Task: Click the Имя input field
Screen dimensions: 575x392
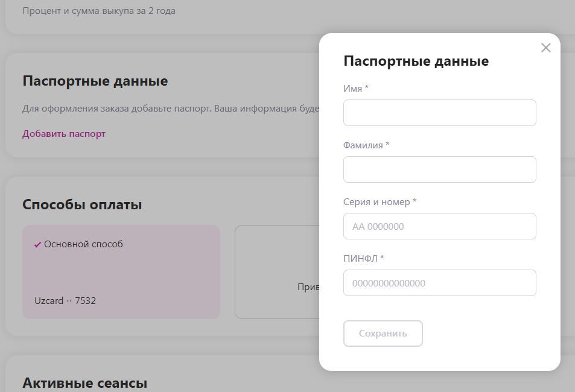Action: tap(439, 113)
